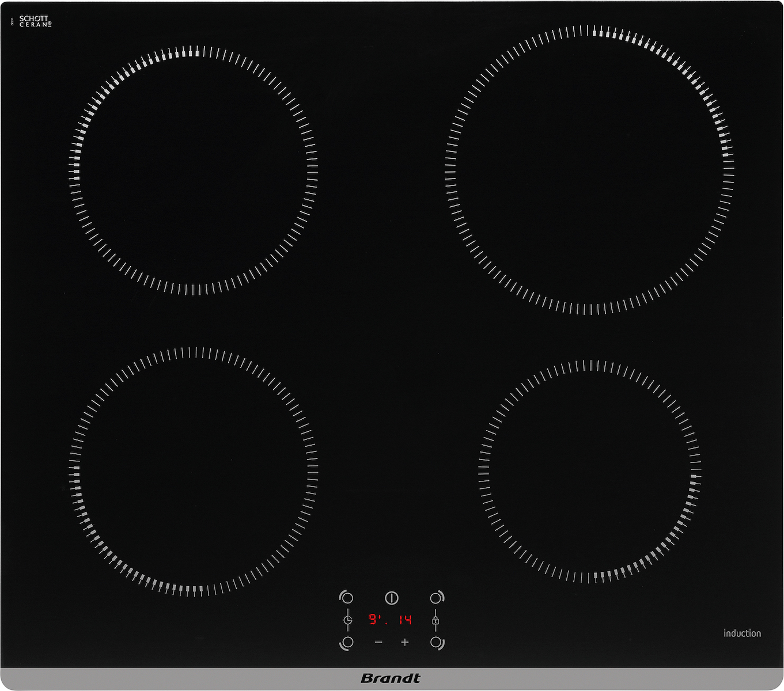Toggle the control lock padlock key
The height and width of the screenshot is (691, 784).
(435, 621)
